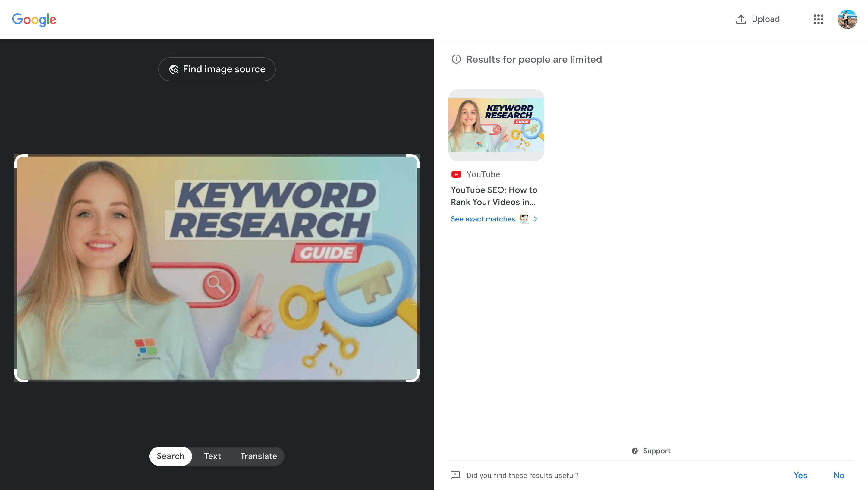
Task: Open the account profile avatar
Action: click(847, 19)
